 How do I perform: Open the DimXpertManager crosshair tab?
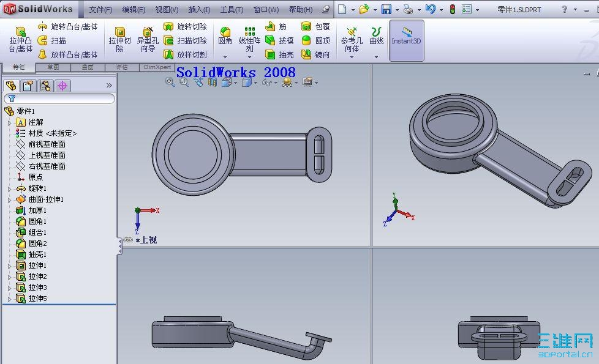(x=62, y=86)
